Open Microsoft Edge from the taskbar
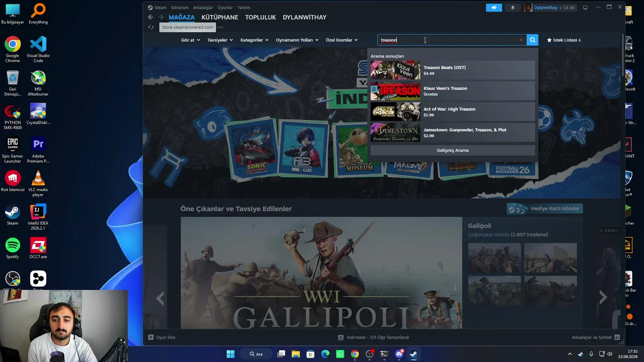This screenshot has width=644, height=362. 326,354
